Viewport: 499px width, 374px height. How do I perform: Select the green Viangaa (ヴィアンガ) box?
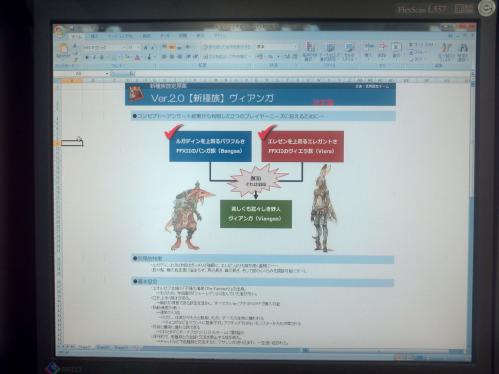point(256,214)
